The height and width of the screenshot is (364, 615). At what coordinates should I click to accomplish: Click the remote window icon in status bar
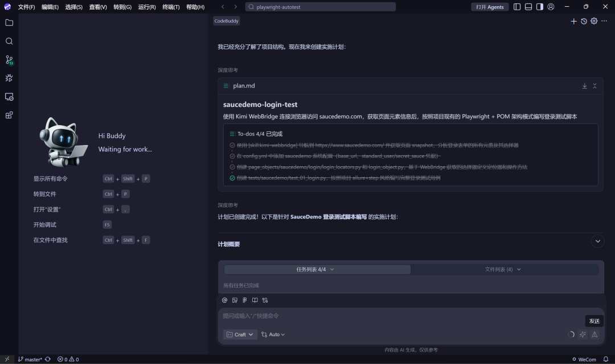tap(7, 359)
